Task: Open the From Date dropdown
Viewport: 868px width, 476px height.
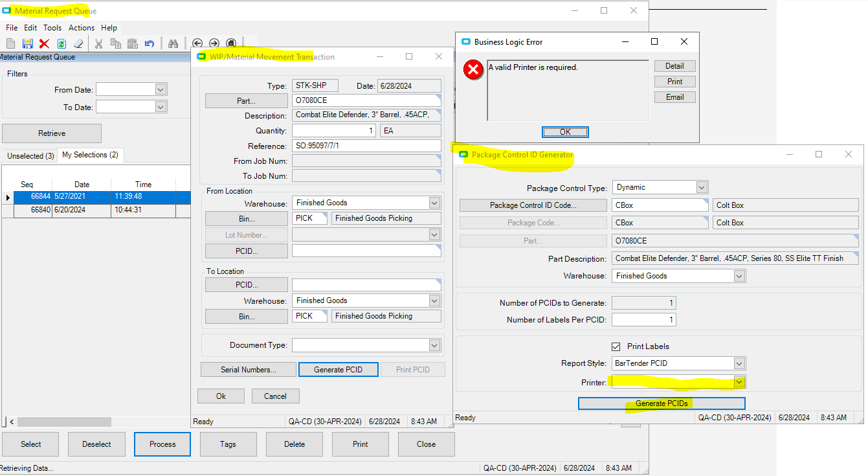Action: click(x=161, y=89)
